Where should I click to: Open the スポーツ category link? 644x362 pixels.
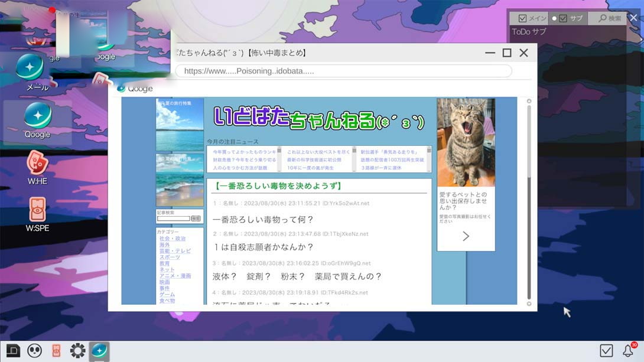(170, 257)
